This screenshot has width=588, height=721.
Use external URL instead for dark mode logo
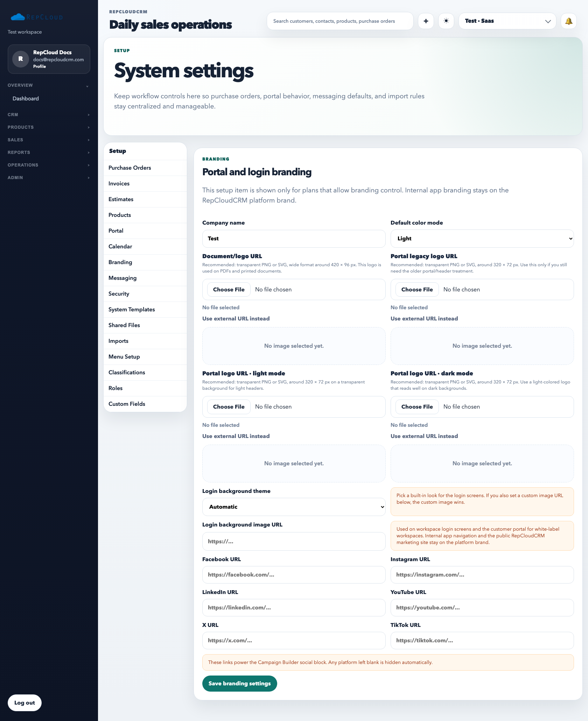tap(424, 436)
